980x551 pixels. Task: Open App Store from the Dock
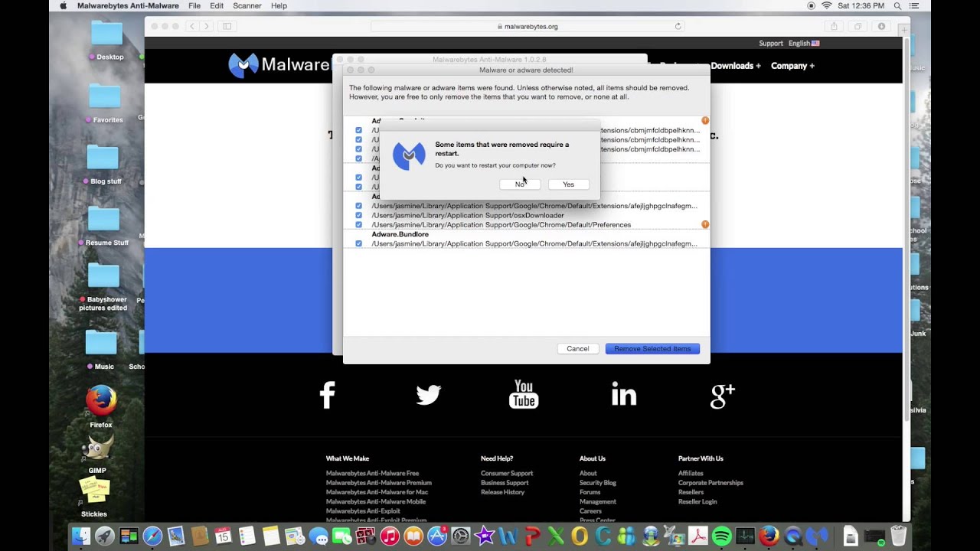coord(437,536)
